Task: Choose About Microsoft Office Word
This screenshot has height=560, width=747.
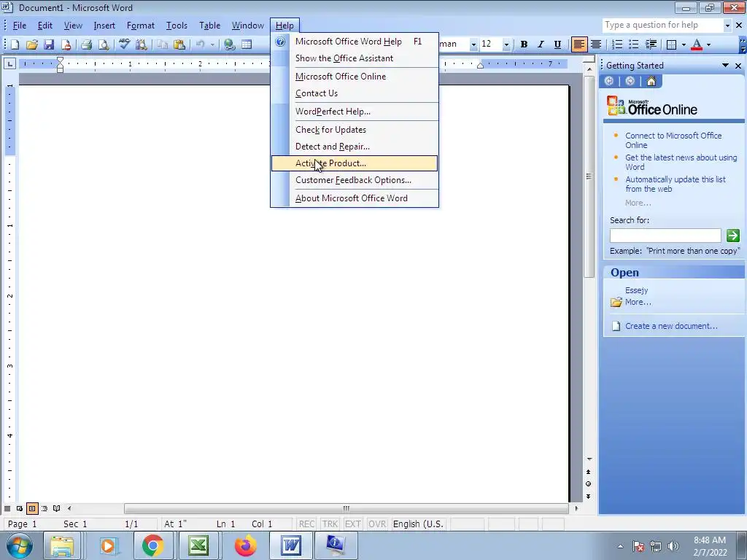Action: [354, 198]
